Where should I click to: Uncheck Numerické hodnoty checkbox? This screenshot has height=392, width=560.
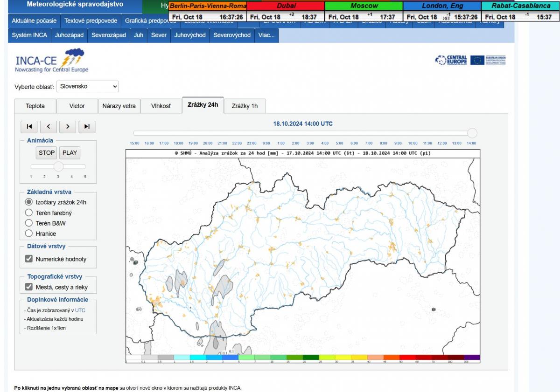pos(29,259)
